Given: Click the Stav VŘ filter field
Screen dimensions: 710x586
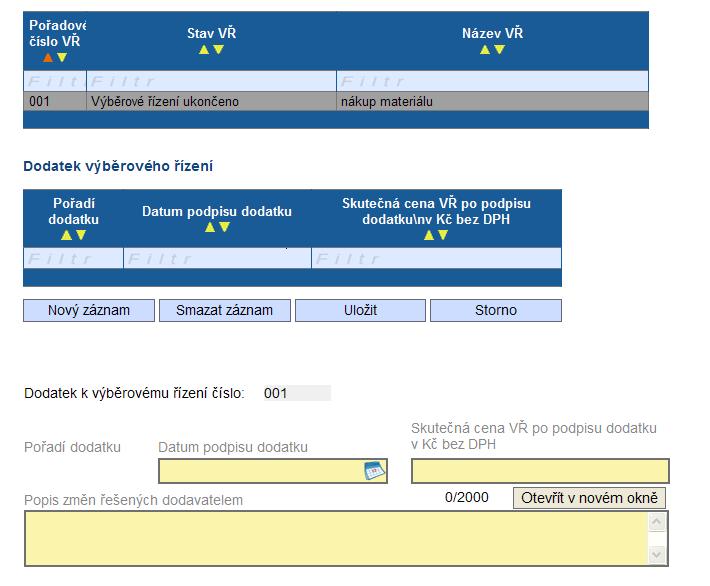Looking at the screenshot, I should point(211,82).
